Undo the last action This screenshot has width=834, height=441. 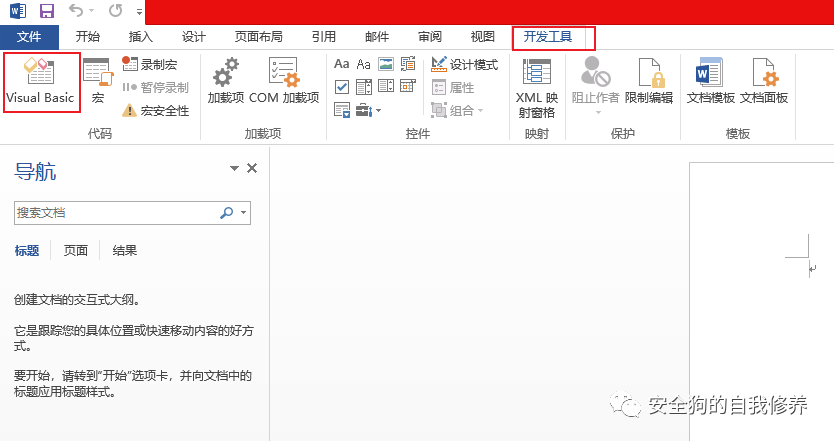point(76,10)
